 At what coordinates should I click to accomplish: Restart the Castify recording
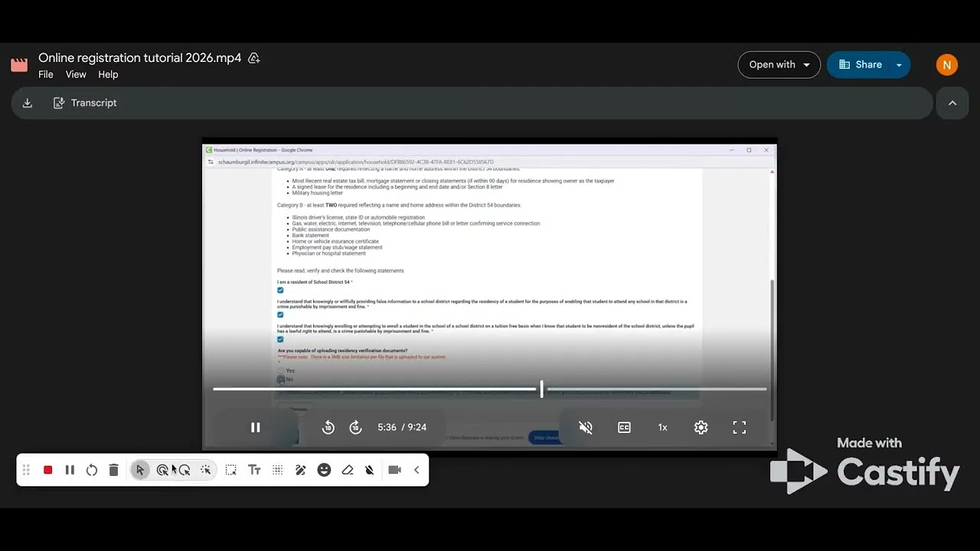click(x=92, y=470)
